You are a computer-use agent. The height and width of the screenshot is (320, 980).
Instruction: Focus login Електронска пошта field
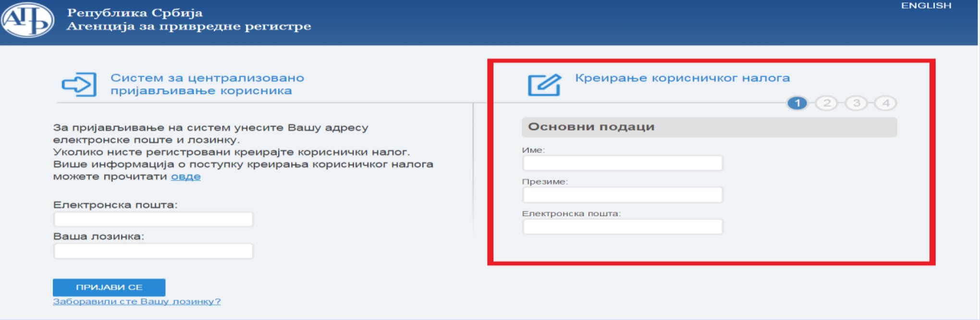click(x=153, y=219)
